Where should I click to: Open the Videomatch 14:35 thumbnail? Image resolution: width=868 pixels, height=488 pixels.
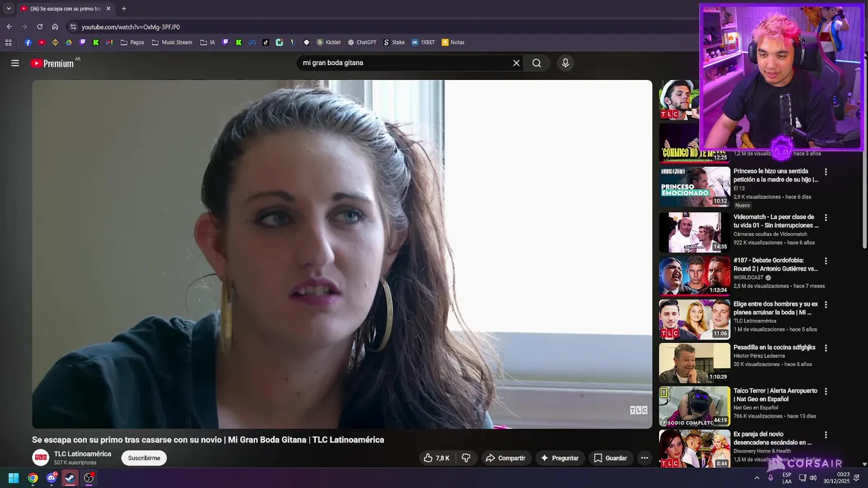(694, 232)
